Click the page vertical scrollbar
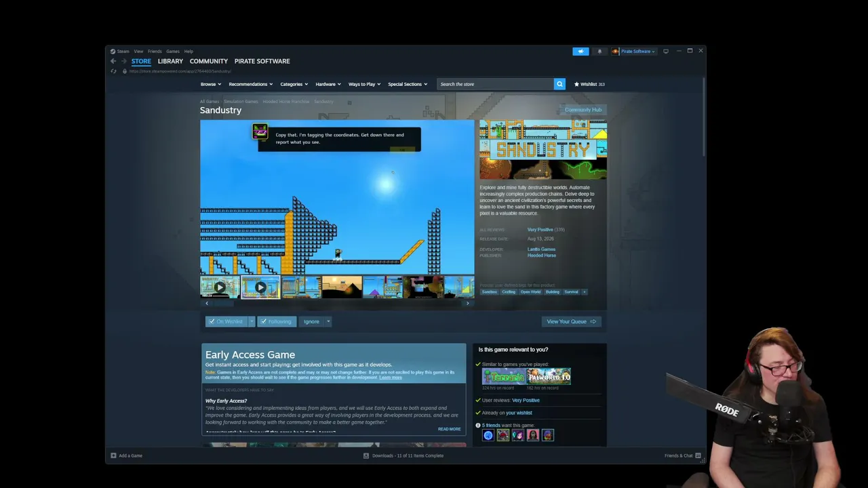This screenshot has width=868, height=488. [704, 117]
